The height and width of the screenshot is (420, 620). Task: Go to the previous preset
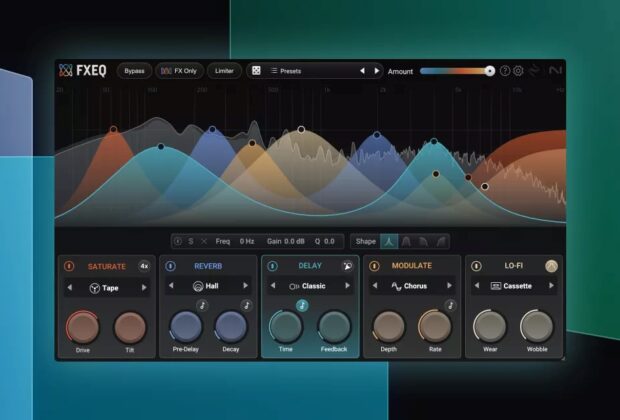click(x=362, y=71)
